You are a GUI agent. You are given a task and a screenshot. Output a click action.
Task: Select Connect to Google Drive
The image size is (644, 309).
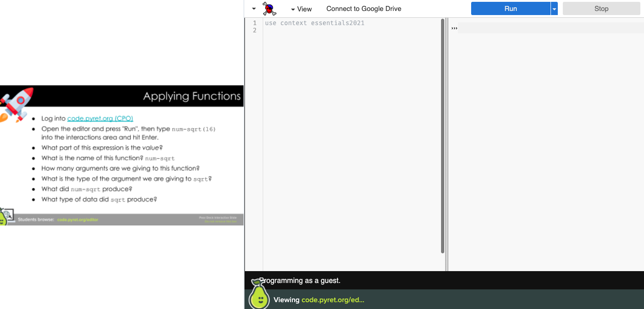tap(364, 8)
